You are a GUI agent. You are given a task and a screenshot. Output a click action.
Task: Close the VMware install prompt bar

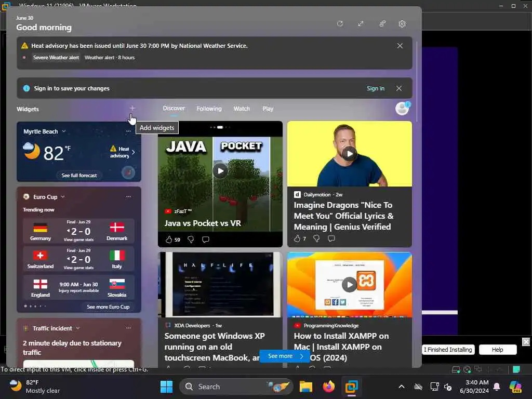coord(526,341)
